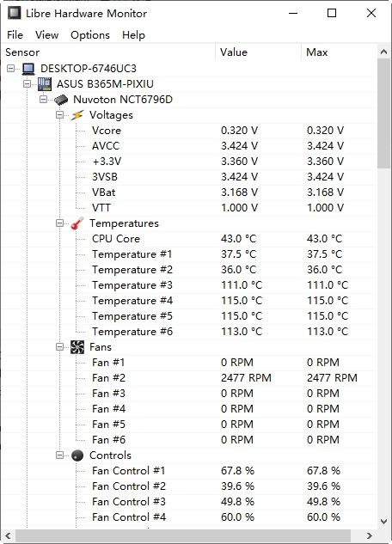Select the +3.3V sensor row
Image resolution: width=392 pixels, height=544 pixels.
click(190, 162)
